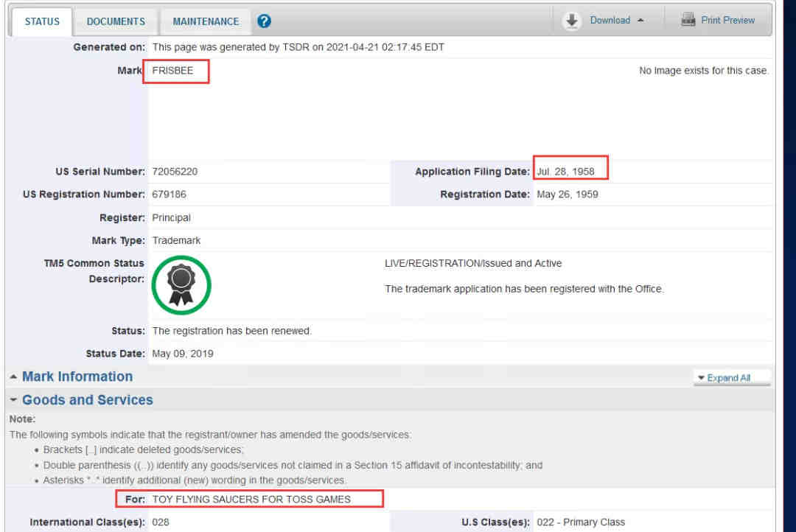Click the 'No image exists for this case.' notice
This screenshot has width=796, height=532.
704,71
